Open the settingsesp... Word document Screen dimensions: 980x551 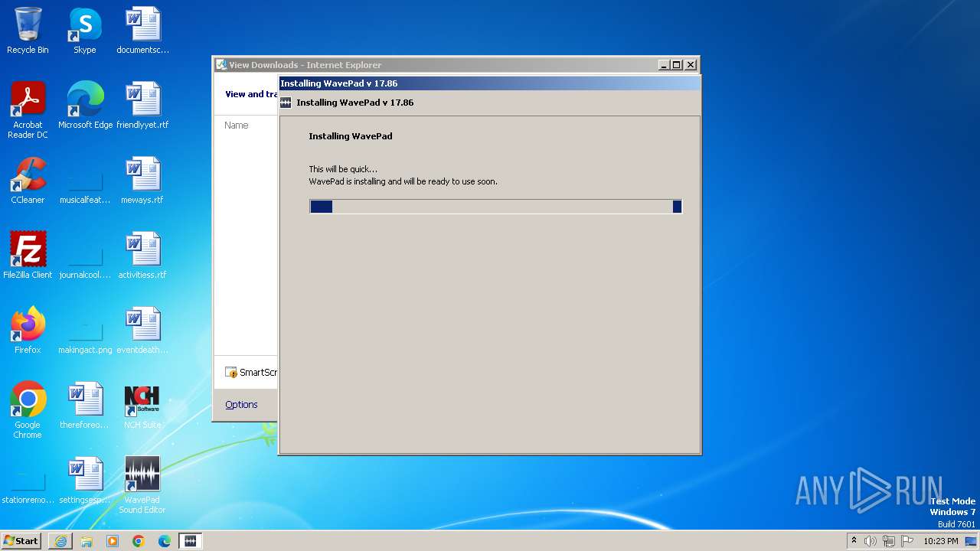[x=85, y=480]
